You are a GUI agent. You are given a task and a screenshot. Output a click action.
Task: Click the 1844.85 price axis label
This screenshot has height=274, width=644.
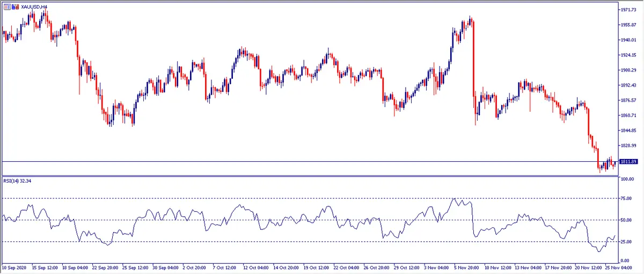[x=628, y=130]
